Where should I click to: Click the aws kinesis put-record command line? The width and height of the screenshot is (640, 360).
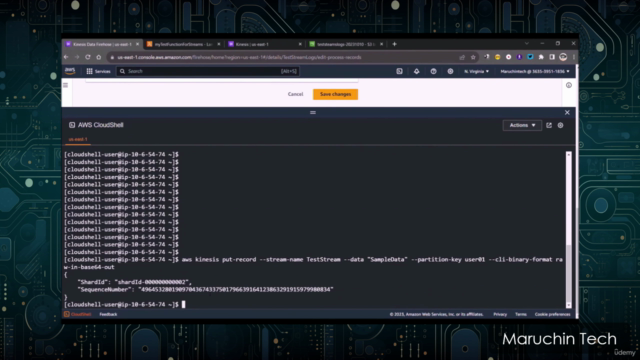(x=313, y=263)
